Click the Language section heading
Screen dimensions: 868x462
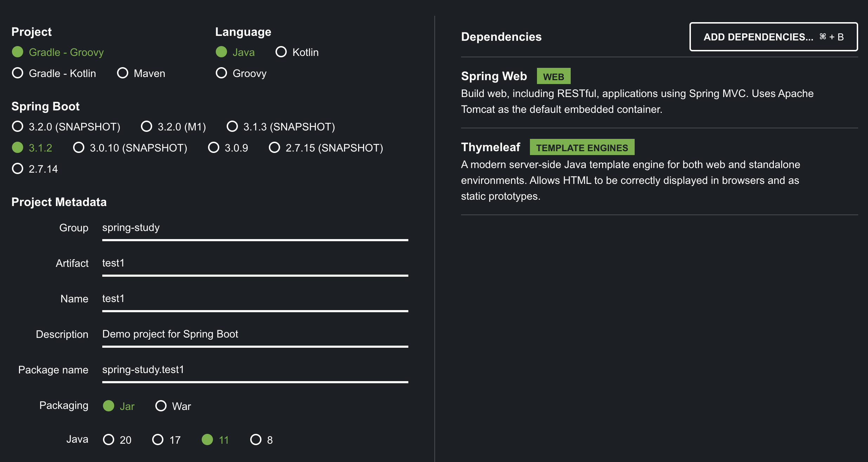[243, 32]
